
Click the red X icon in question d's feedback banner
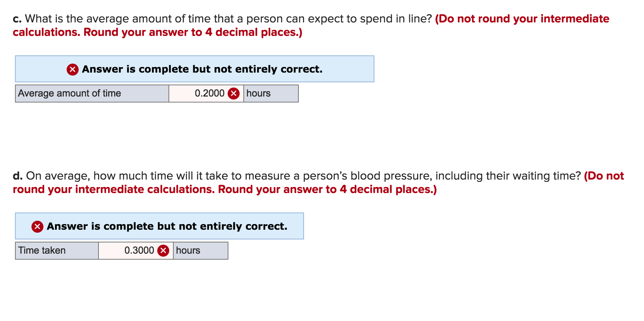click(37, 227)
